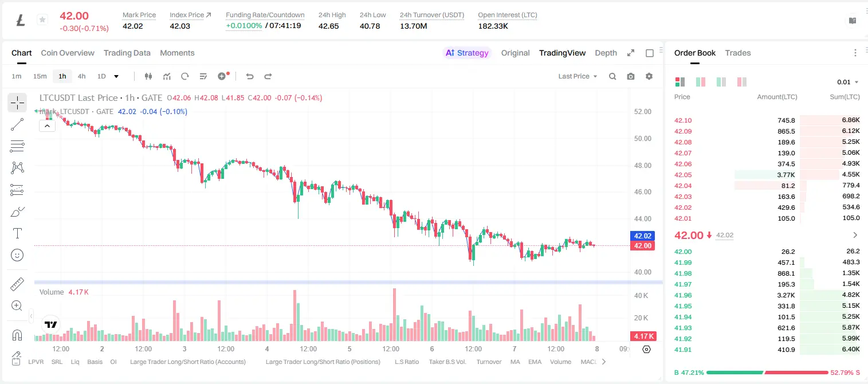Viewport: 868px width, 384px height.
Task: Select the trend line drawing tool
Action: 17,124
